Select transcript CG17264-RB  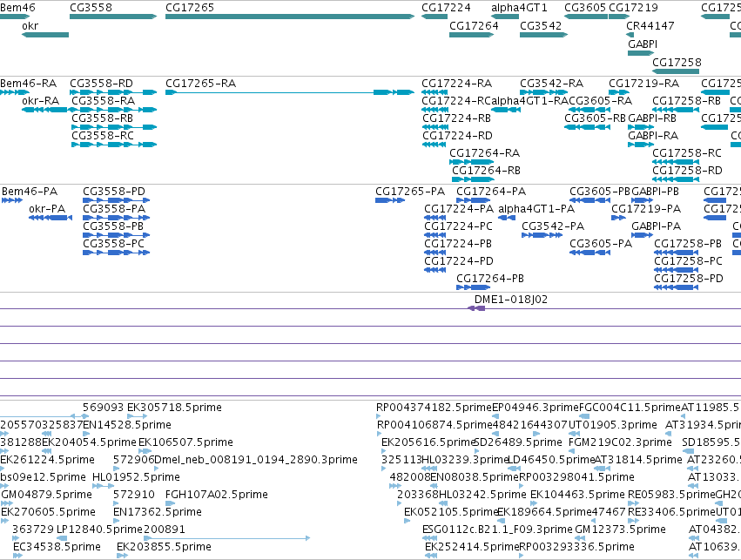tap(486, 171)
